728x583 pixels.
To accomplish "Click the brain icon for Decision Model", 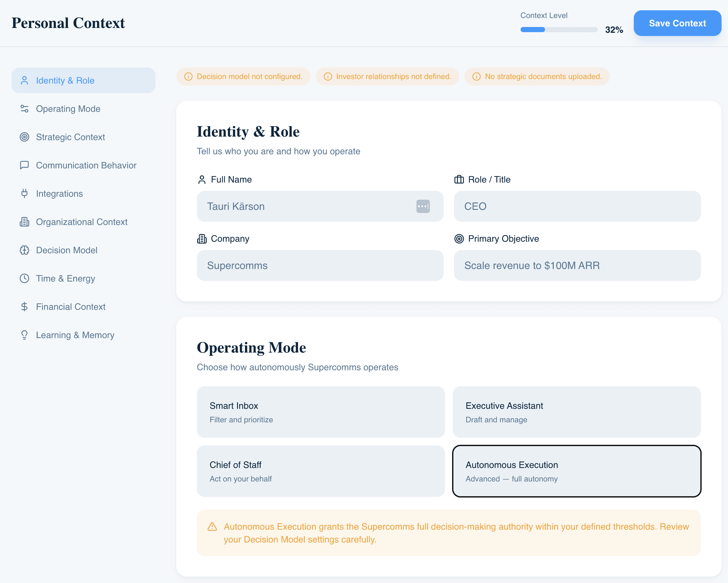I will (x=24, y=250).
